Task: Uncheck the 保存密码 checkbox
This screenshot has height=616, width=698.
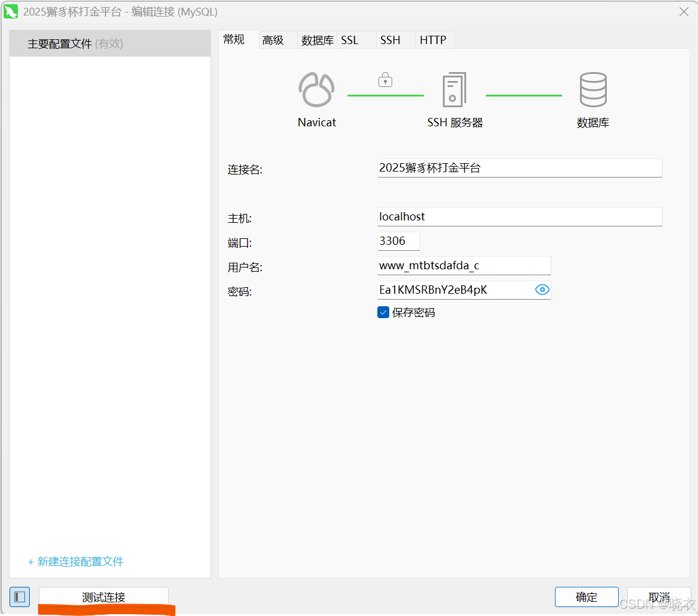Action: point(383,312)
